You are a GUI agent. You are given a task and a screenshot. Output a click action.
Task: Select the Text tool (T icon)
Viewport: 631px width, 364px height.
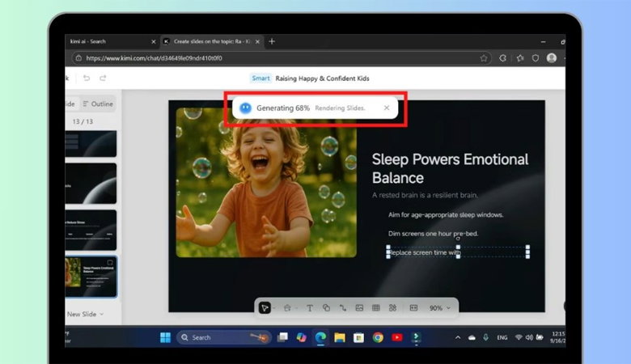point(310,308)
